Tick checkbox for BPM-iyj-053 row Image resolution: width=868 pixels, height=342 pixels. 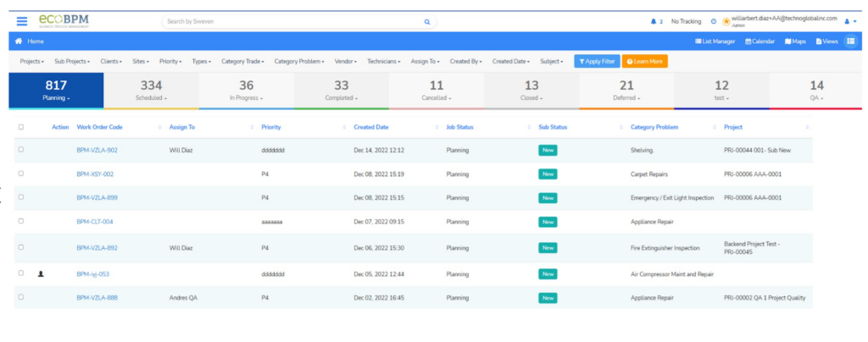coord(21,273)
